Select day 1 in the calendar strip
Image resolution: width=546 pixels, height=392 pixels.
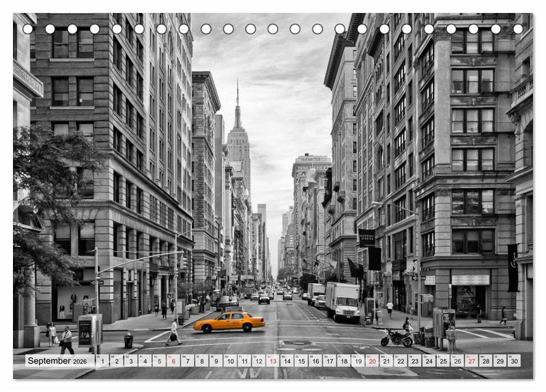coord(102,361)
